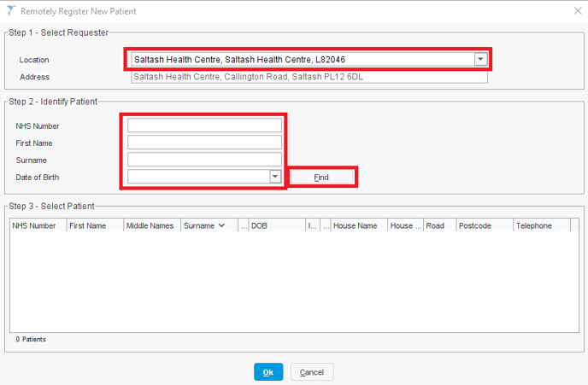Click the application logo in the title bar
This screenshot has width=588, height=385.
coord(9,11)
